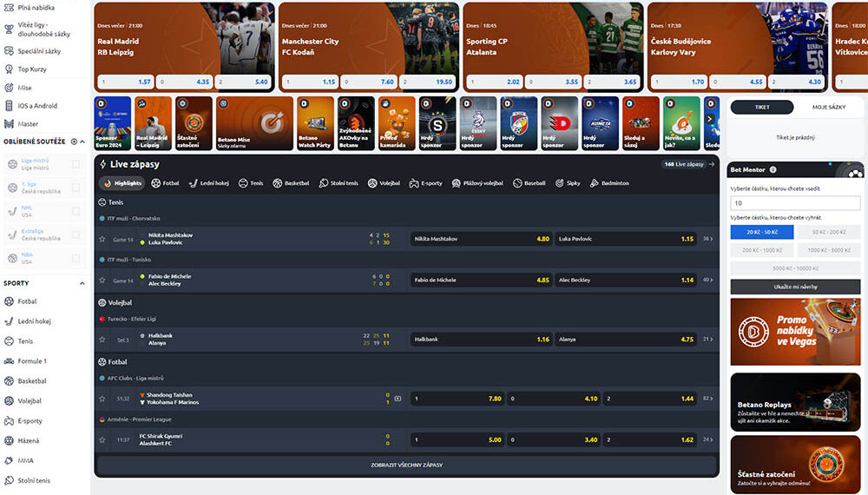Image resolution: width=868 pixels, height=495 pixels.
Task: Show next promo tiles with arrow
Action: 710,119
